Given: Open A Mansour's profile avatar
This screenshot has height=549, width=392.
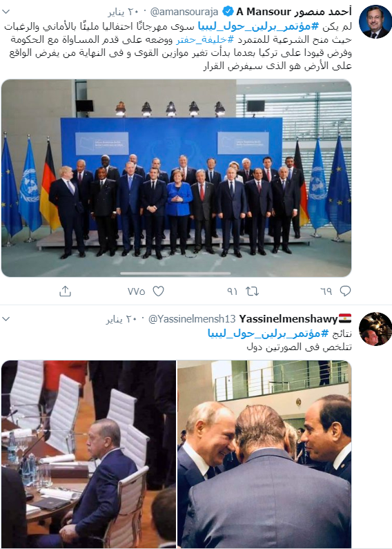Looking at the screenshot, I should click(375, 21).
